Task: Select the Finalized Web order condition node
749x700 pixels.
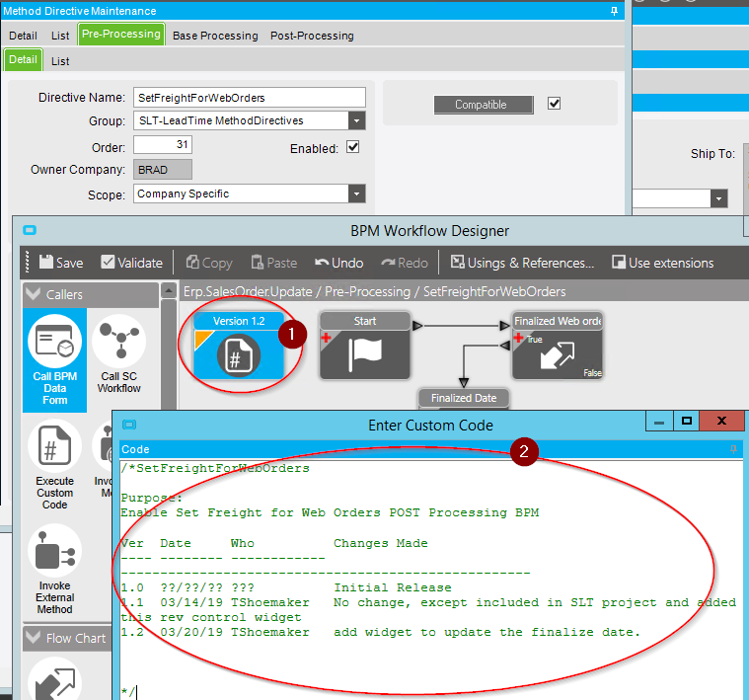Action: 558,347
